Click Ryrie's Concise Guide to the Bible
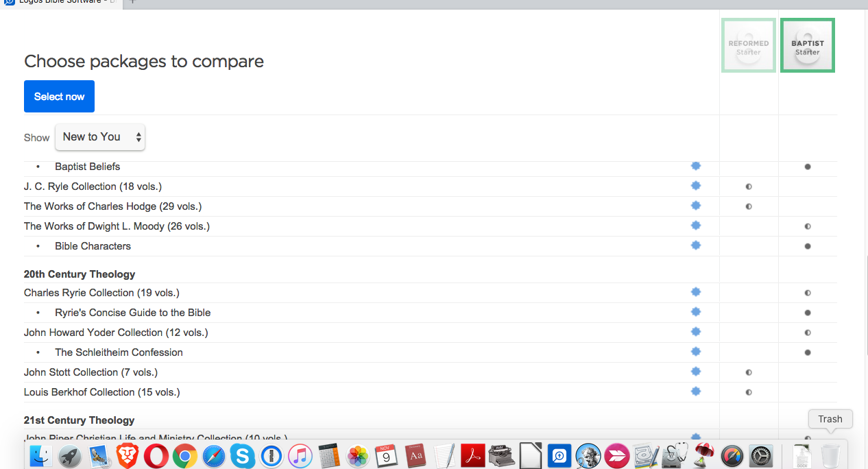This screenshot has height=469, width=868. [x=132, y=313]
